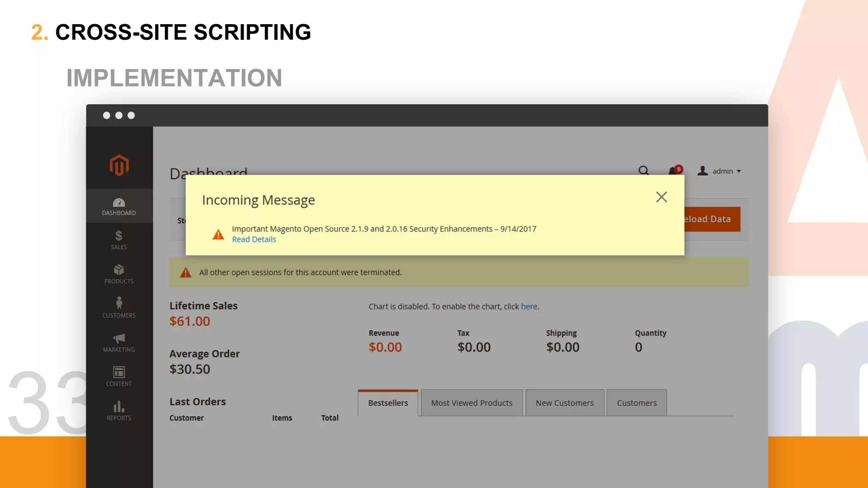868x488 pixels.
Task: Click the Total column header
Action: [330, 418]
